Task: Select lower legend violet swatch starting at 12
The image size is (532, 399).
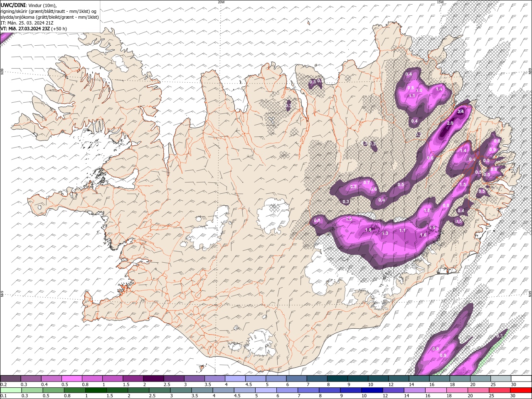Action: 393,390
